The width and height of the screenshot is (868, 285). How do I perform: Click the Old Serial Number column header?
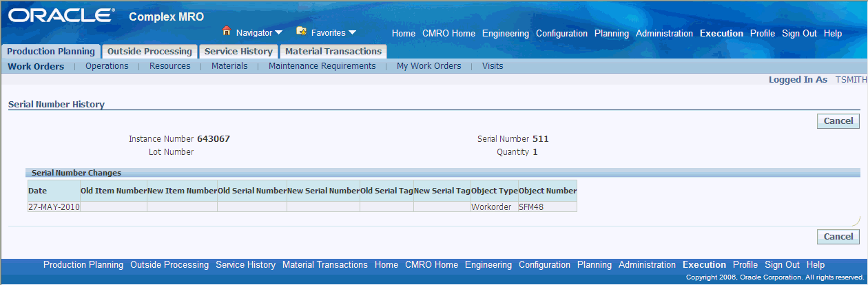point(252,191)
